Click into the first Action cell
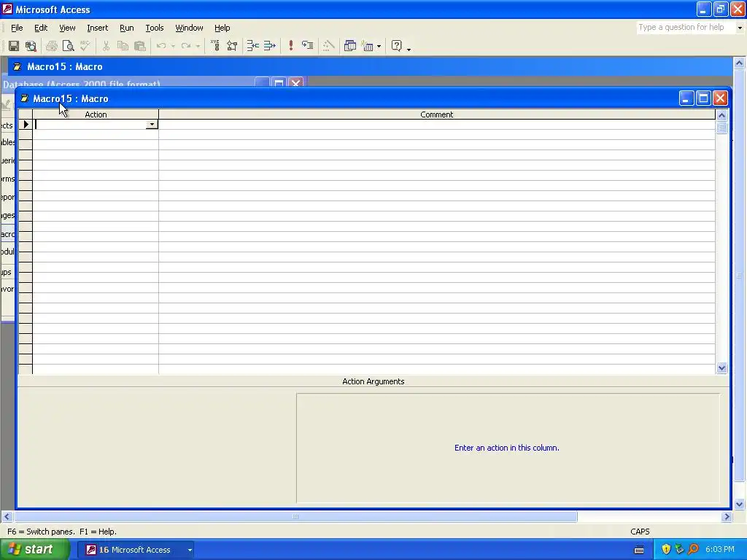747x560 pixels. pos(90,124)
